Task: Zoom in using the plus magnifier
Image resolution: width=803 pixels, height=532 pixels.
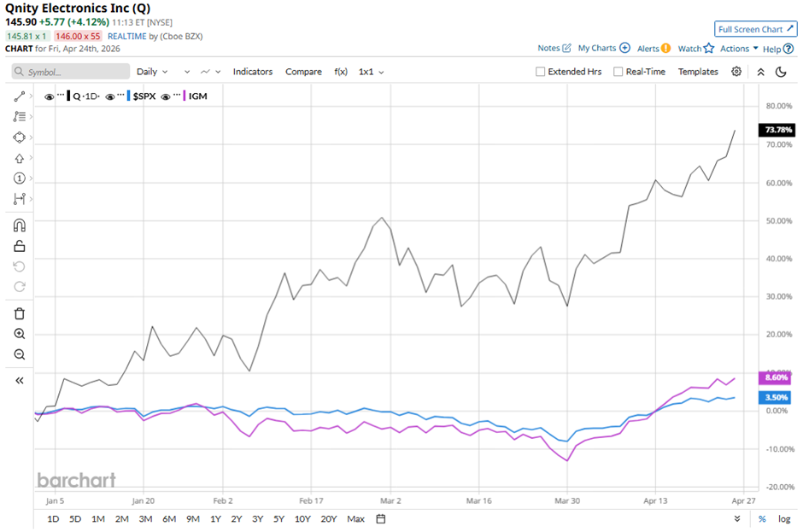Action: (x=19, y=334)
